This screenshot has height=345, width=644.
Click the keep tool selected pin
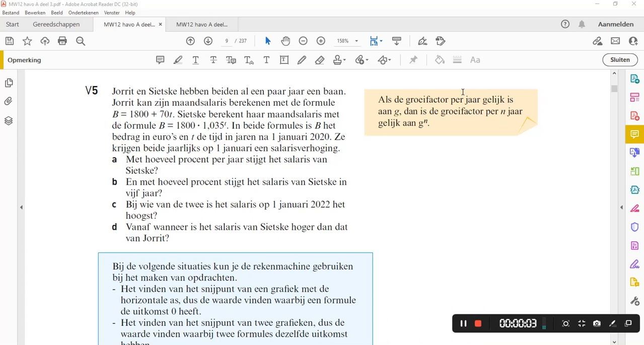pos(413,60)
